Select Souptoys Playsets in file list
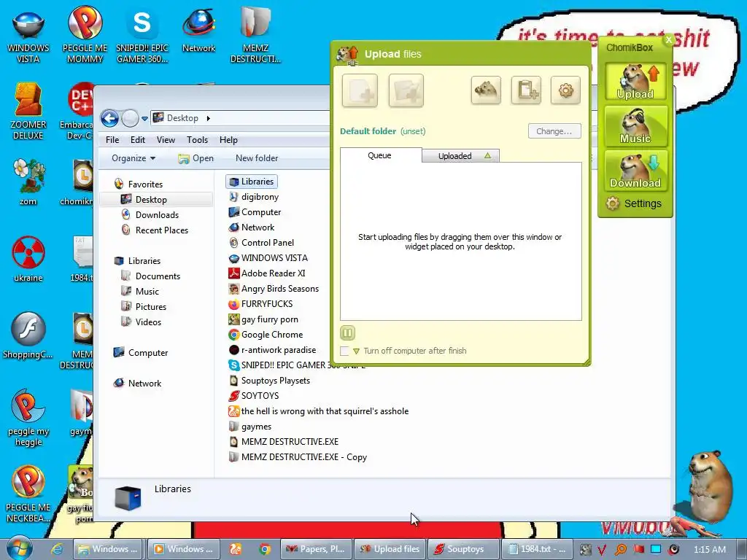 pyautogui.click(x=270, y=380)
